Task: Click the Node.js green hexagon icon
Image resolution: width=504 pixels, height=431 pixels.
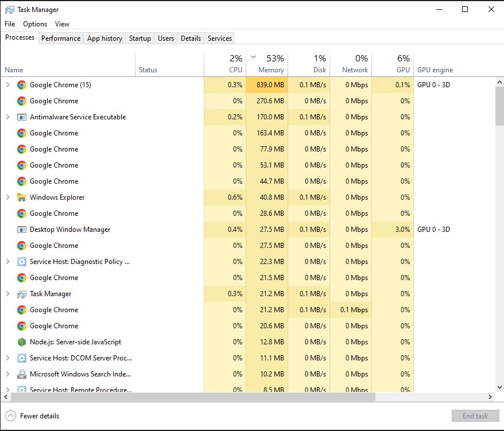Action: [22, 342]
